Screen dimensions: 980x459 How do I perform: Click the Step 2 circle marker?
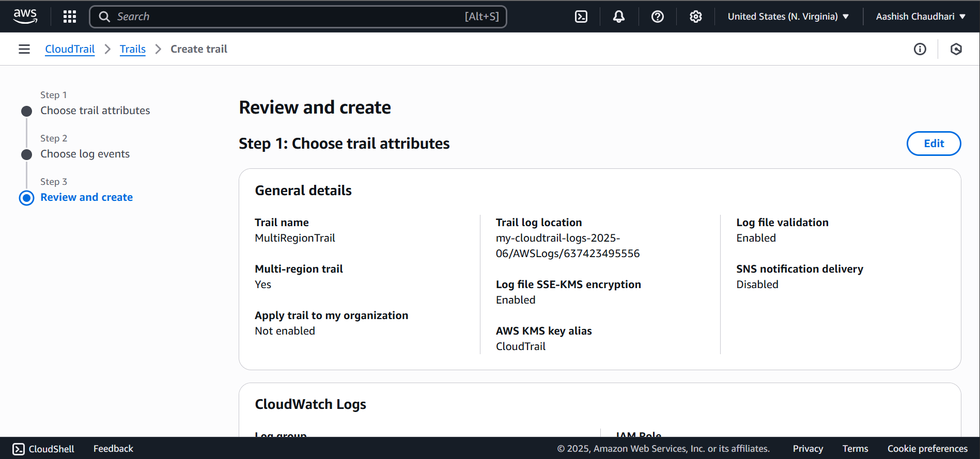click(x=27, y=154)
